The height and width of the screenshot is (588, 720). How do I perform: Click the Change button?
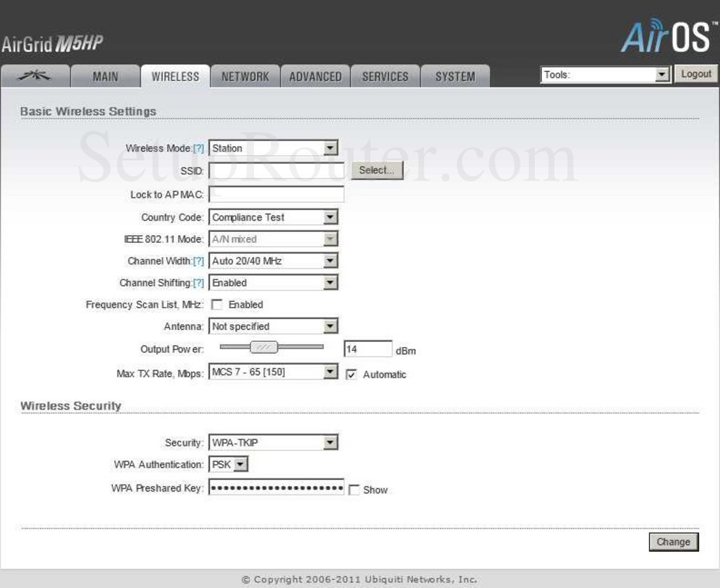674,542
